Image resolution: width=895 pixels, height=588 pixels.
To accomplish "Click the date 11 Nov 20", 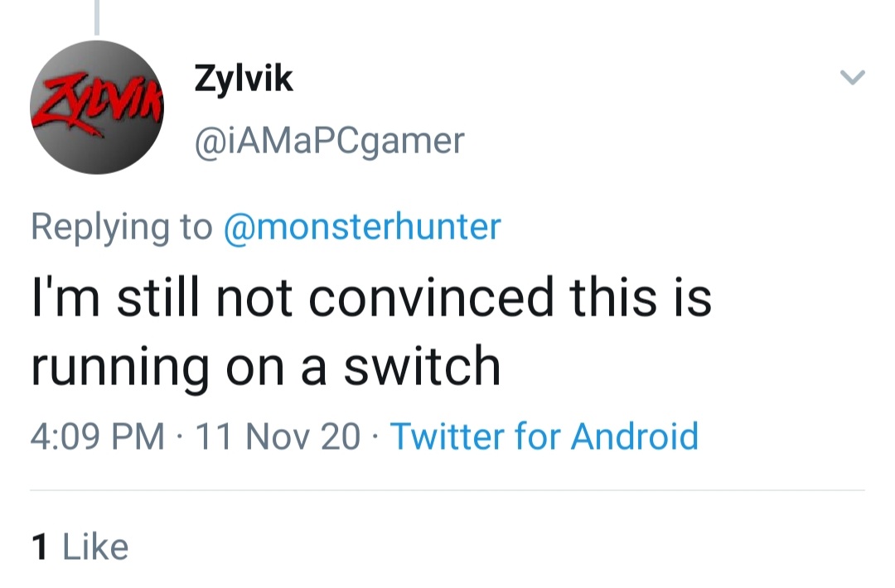I will 276,436.
